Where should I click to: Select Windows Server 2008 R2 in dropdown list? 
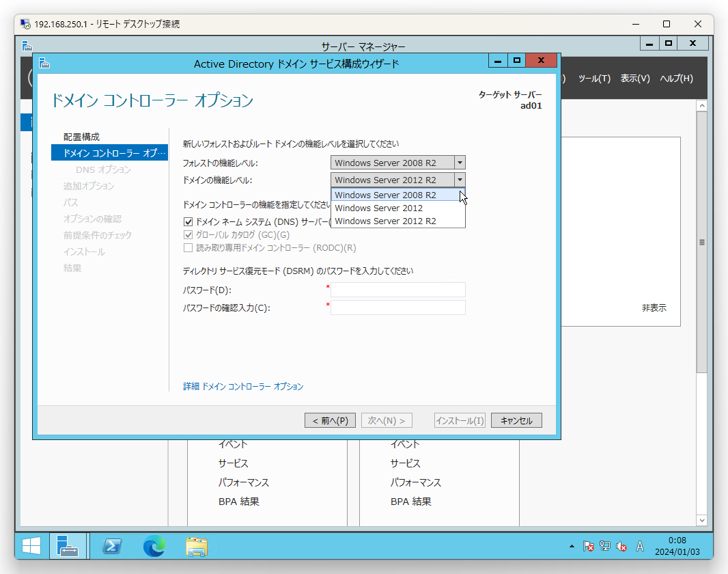click(397, 195)
